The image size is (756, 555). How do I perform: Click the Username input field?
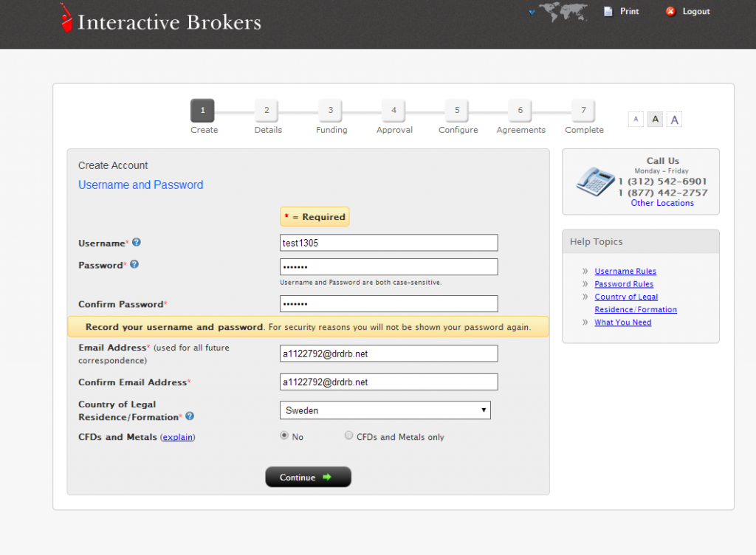point(388,243)
